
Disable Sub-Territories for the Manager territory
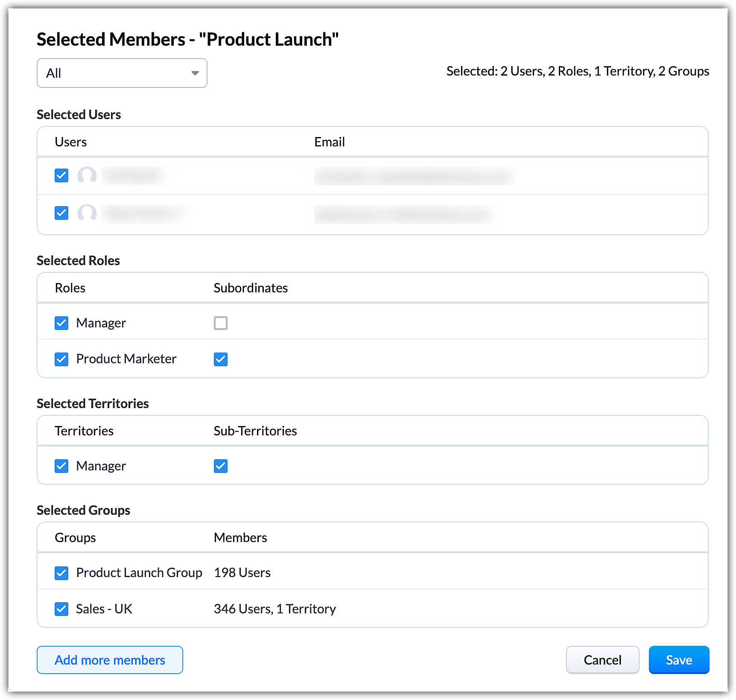(x=221, y=466)
